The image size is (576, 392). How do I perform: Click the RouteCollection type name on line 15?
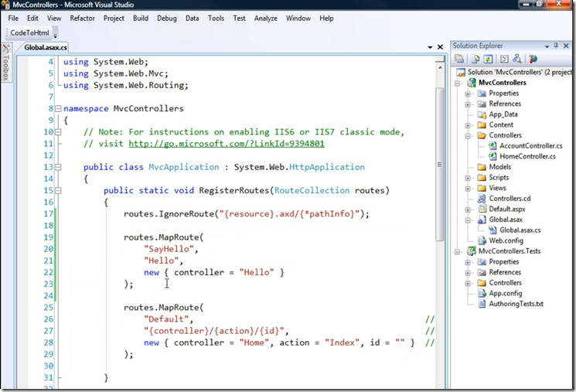pyautogui.click(x=312, y=190)
